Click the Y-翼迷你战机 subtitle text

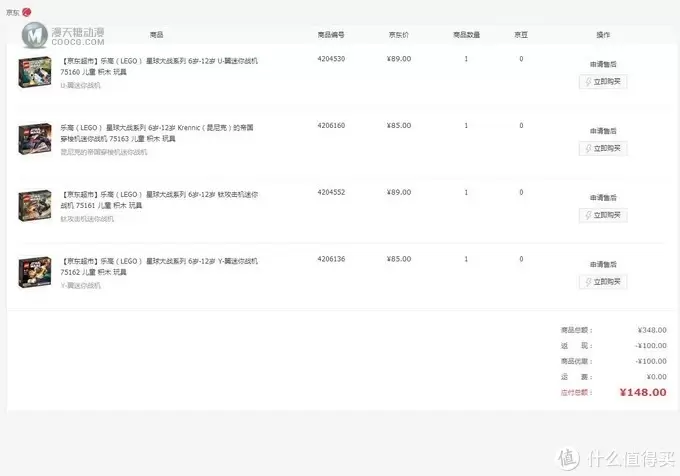pyautogui.click(x=80, y=286)
